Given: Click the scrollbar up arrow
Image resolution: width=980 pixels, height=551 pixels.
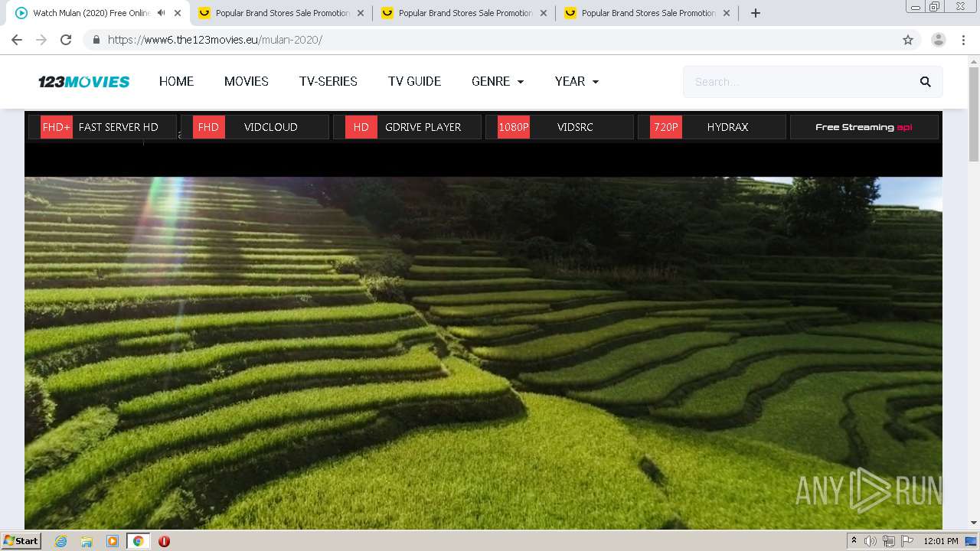Looking at the screenshot, I should click(x=974, y=60).
